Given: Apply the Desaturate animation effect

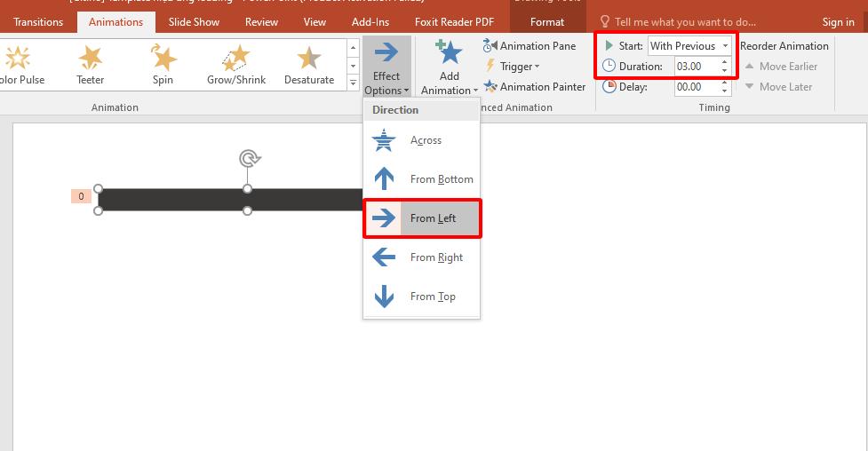Looking at the screenshot, I should [309, 65].
